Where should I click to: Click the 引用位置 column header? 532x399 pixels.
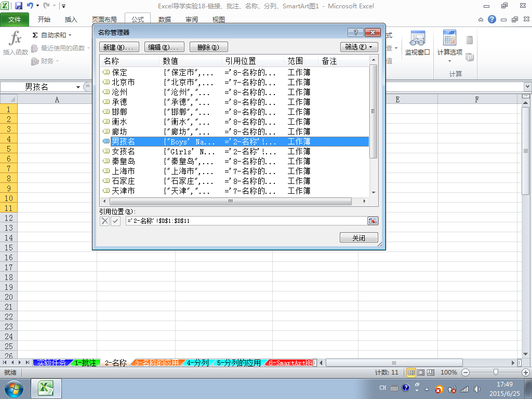coord(252,61)
